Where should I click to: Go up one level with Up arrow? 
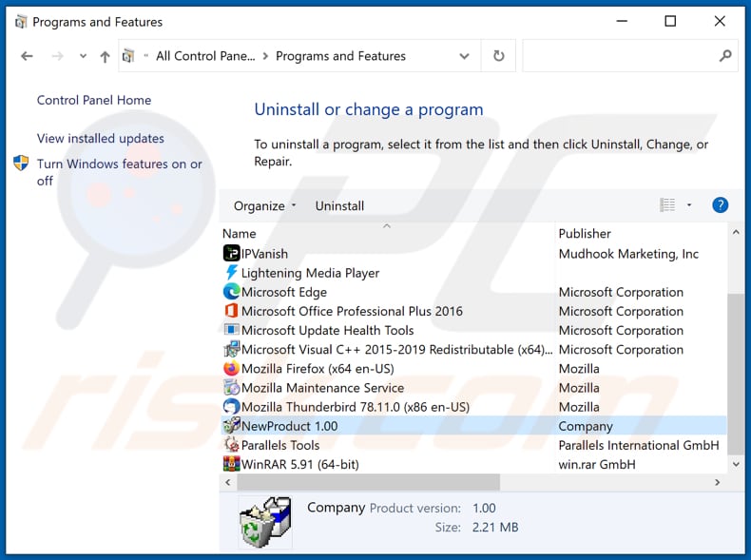point(105,56)
